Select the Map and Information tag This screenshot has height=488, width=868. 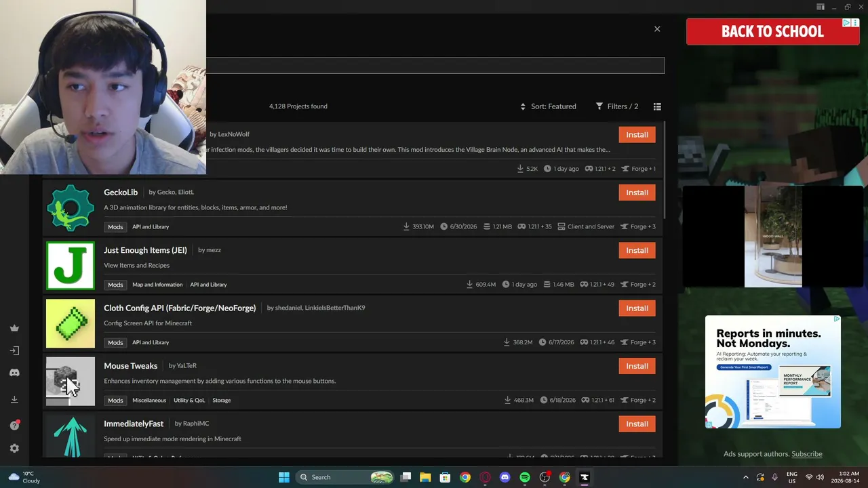point(157,285)
